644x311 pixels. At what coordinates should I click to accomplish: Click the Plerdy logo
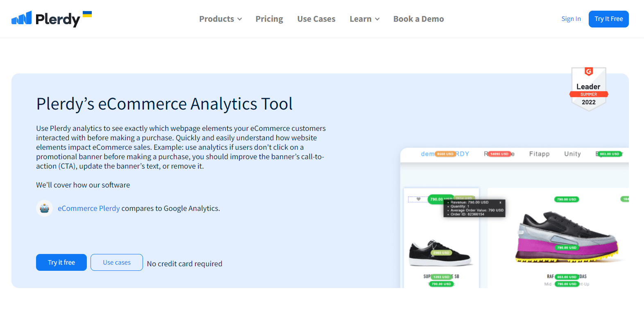click(x=46, y=19)
